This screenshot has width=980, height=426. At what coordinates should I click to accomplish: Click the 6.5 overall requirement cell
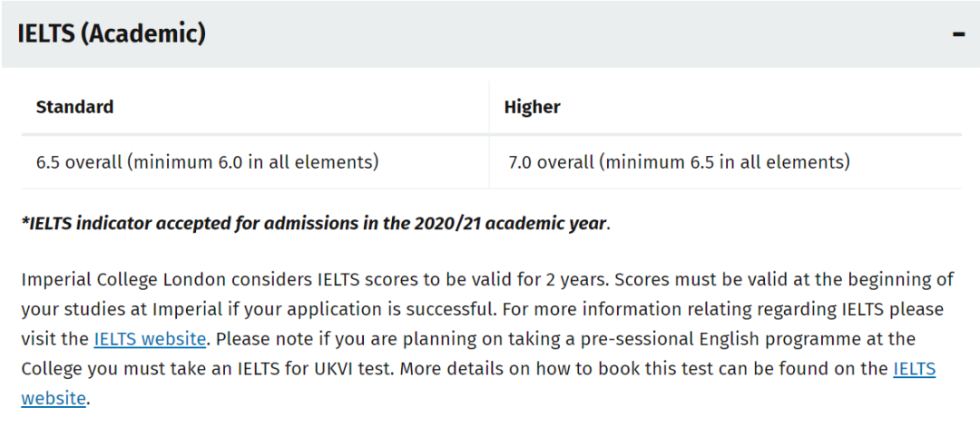click(255, 162)
